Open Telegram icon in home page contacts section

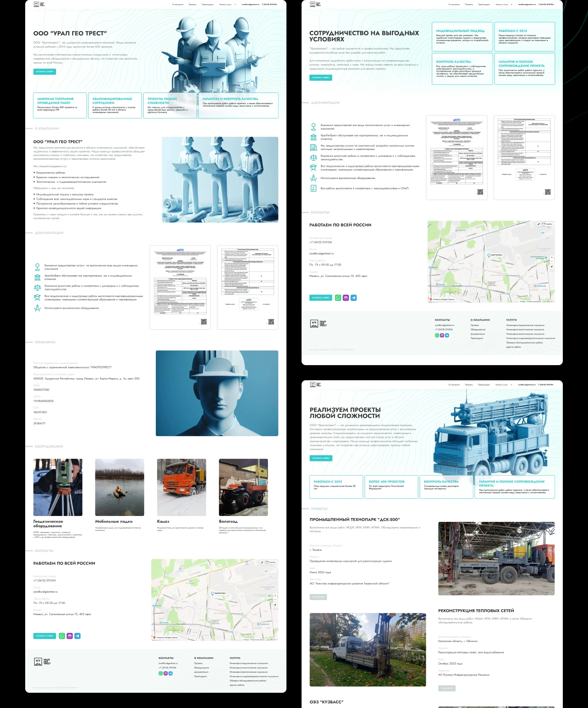[x=77, y=636]
